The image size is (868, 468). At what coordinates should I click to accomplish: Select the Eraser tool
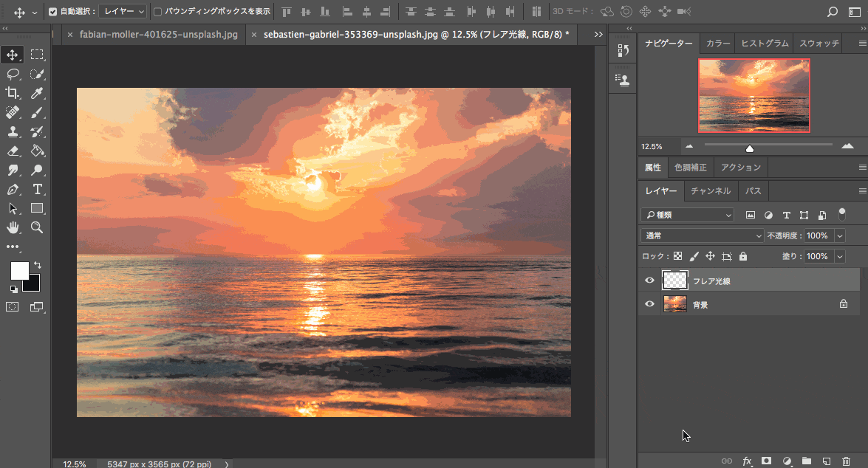pos(12,151)
